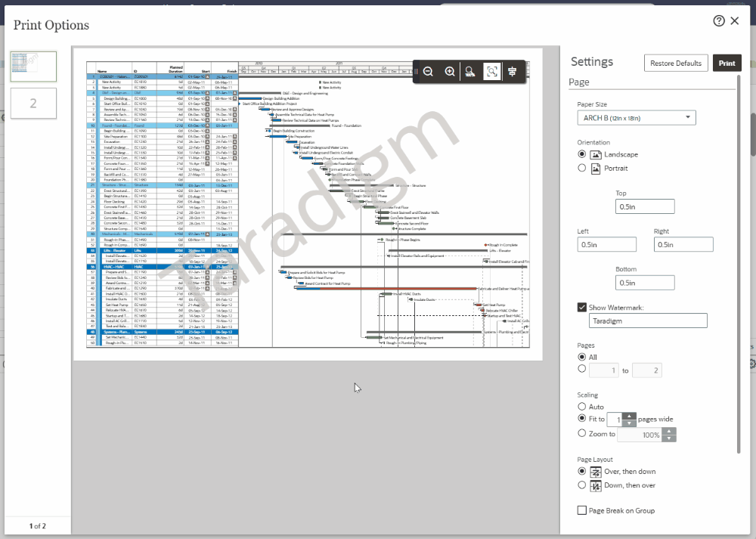Close the Print Options dialog
The height and width of the screenshot is (539, 756).
(x=735, y=20)
